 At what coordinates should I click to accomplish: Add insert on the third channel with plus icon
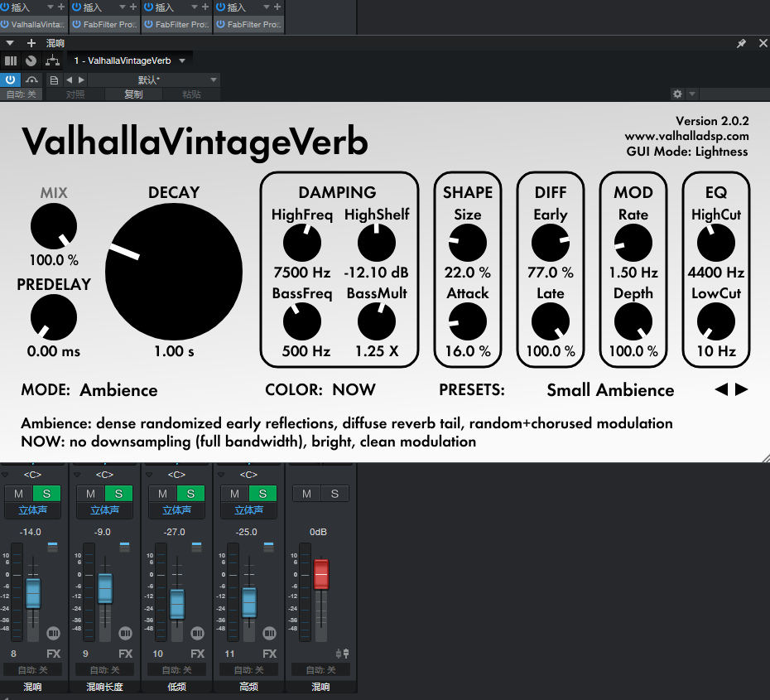tap(205, 7)
